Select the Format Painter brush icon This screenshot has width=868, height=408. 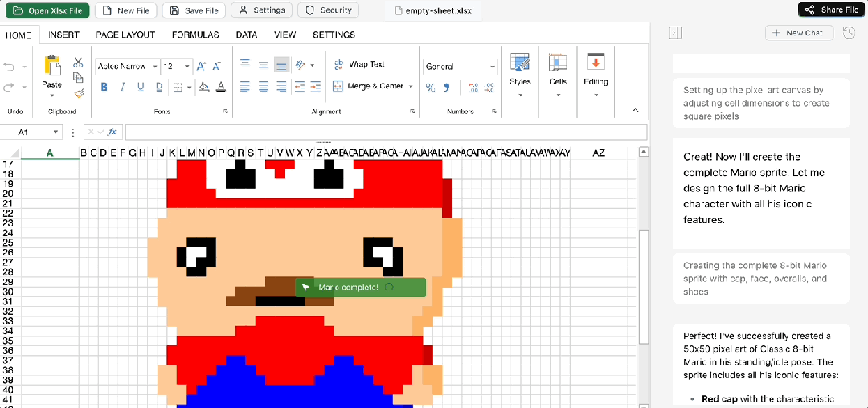[79, 92]
